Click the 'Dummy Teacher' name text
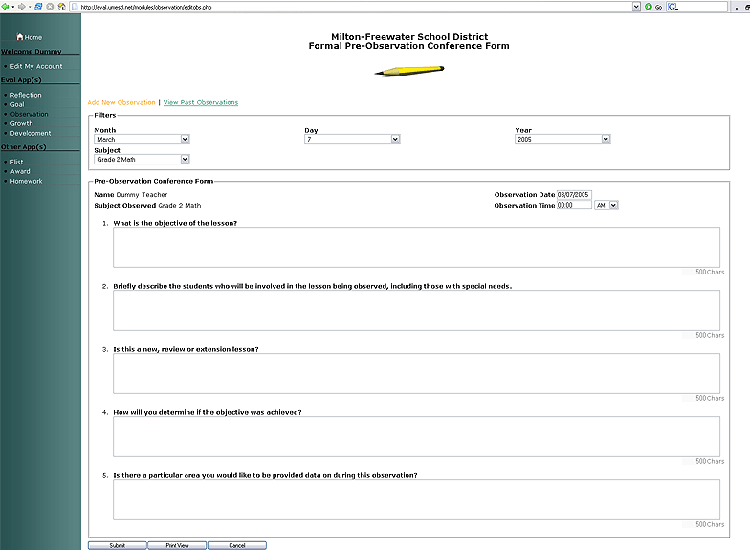Image resolution: width=750 pixels, height=550 pixels. tap(142, 195)
